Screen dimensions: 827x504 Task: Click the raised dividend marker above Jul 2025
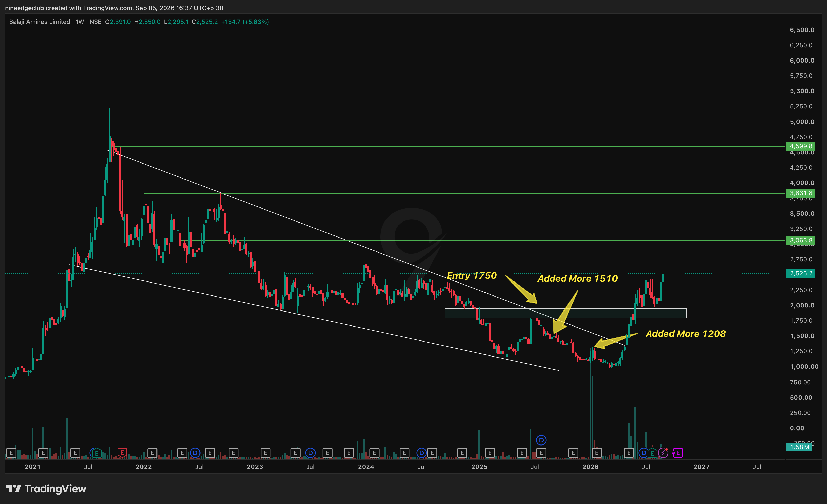click(541, 440)
